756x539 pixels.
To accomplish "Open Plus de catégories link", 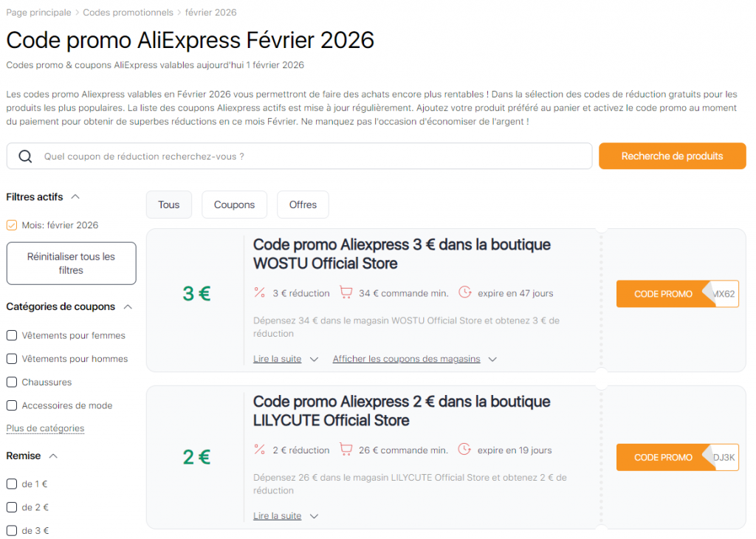I will coord(45,428).
